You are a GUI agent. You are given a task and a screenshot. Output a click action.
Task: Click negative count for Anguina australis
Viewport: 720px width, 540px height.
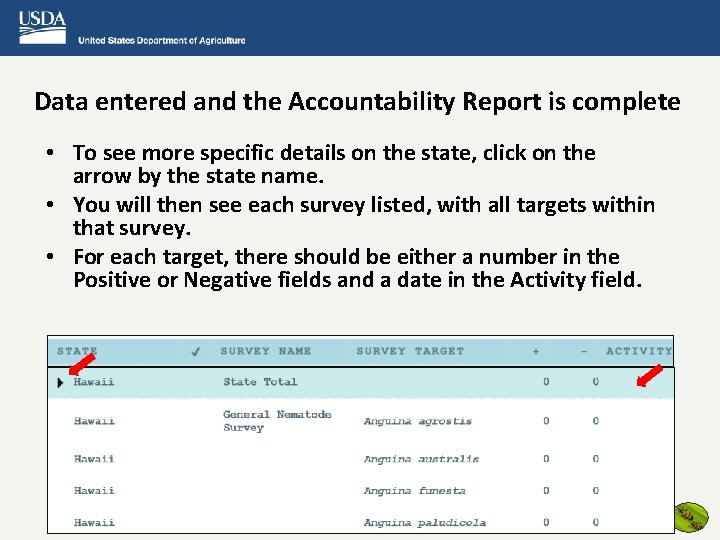596,459
